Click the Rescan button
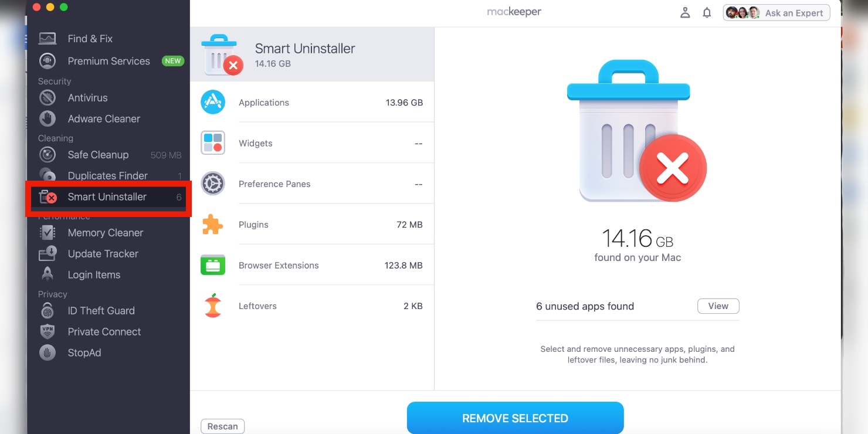868x434 pixels. 222,426
